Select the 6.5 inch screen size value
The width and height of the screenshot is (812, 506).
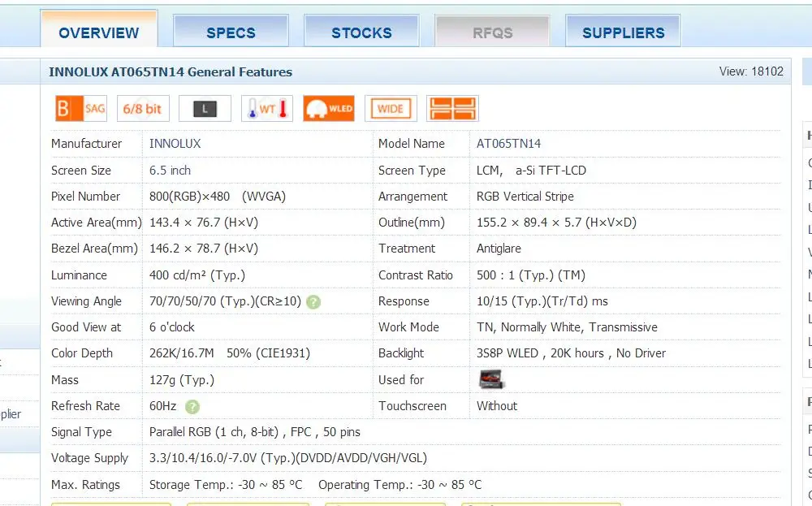(170, 171)
